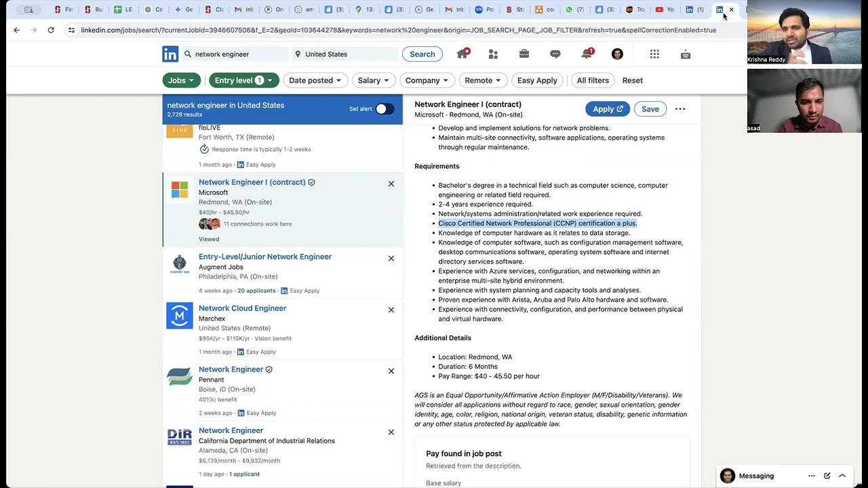Open the Jobs filter dropdown
868x488 pixels.
[182, 80]
